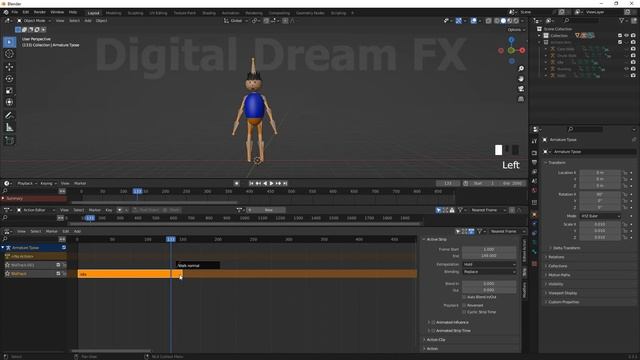Open the NLA editor Add menu

pyautogui.click(x=77, y=231)
